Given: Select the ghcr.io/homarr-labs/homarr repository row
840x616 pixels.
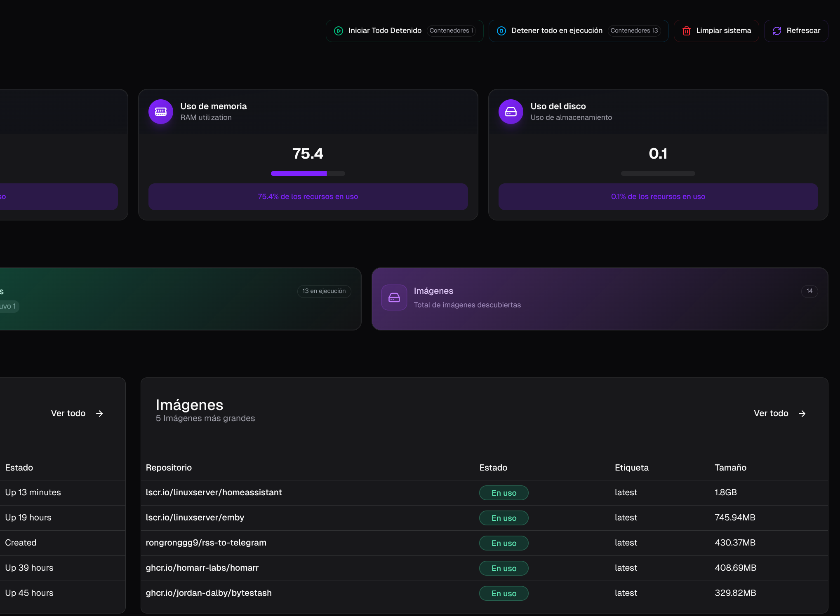Looking at the screenshot, I should (x=202, y=568).
